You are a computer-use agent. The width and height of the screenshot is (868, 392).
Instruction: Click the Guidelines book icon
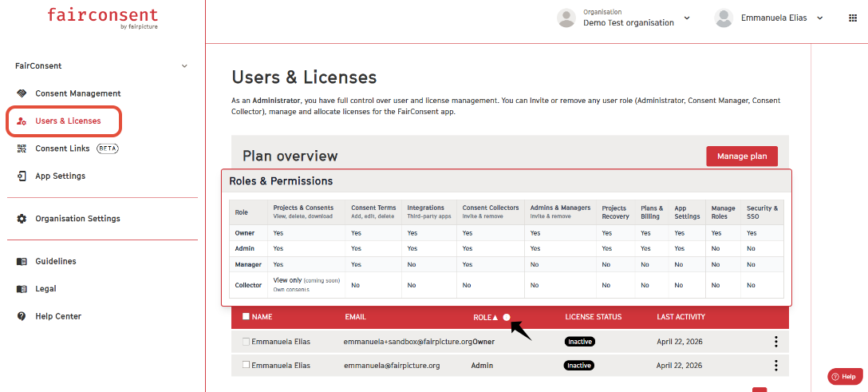[x=22, y=261]
